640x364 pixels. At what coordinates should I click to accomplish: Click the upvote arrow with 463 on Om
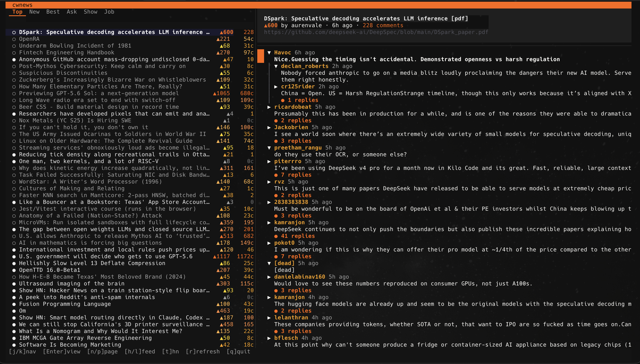[x=218, y=311]
